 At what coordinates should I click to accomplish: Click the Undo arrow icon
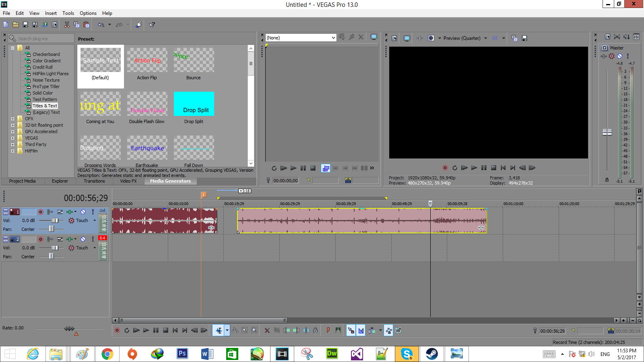(x=101, y=25)
